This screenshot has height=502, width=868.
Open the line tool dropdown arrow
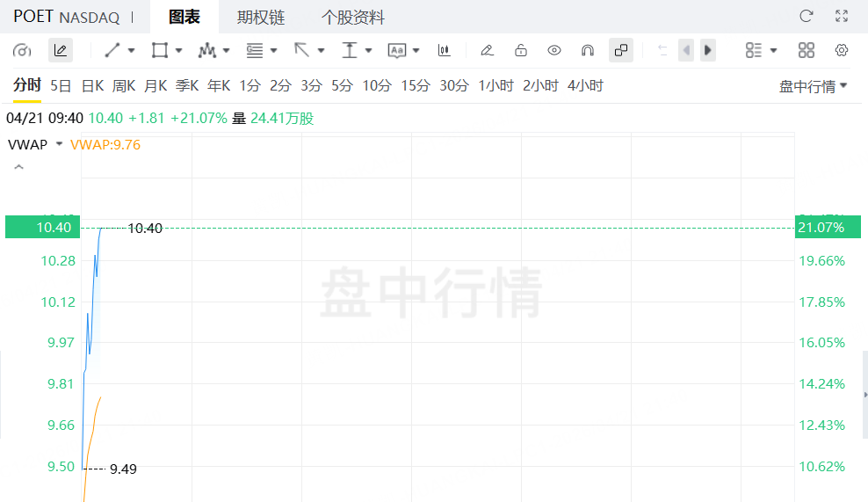(x=131, y=50)
